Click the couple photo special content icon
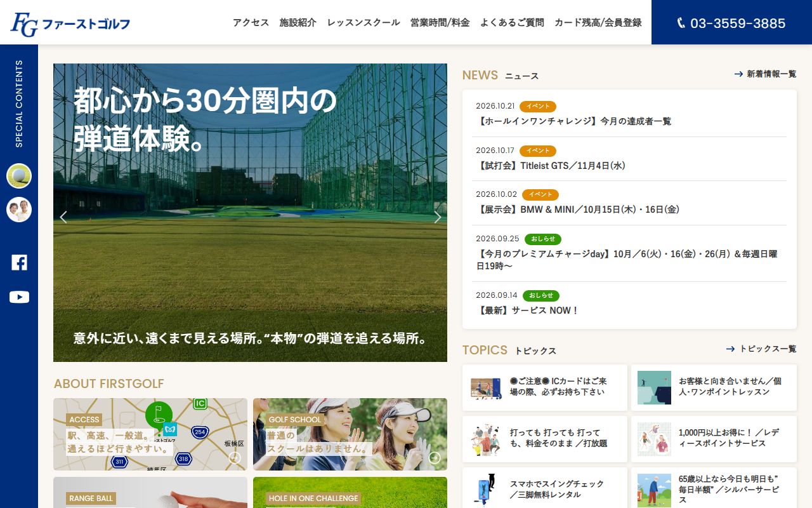 coord(19,210)
